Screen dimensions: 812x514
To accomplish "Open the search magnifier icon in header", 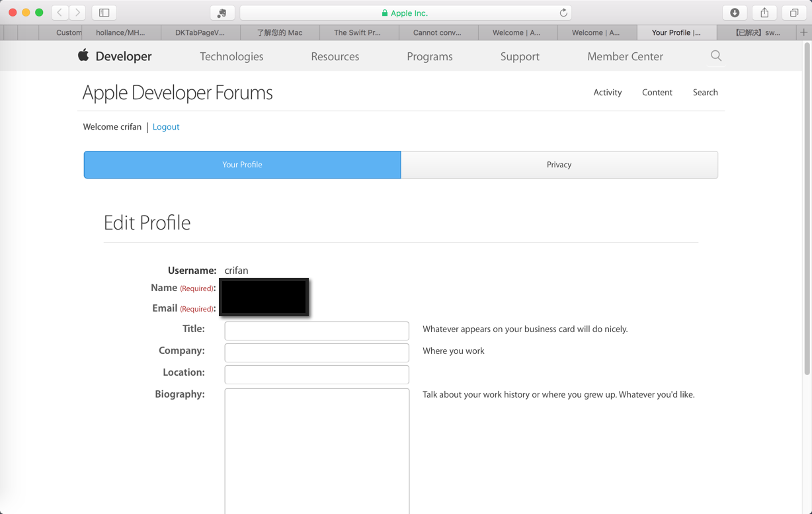I will point(716,56).
